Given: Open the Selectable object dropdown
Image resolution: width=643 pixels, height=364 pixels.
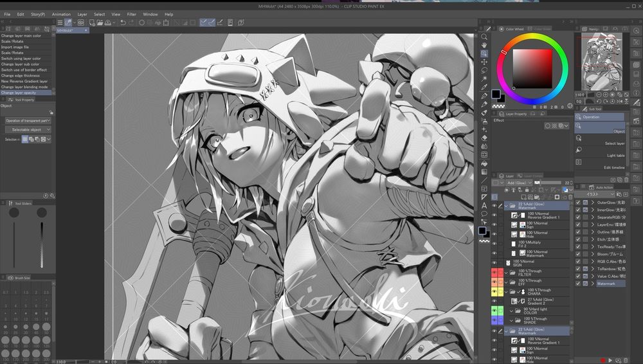Looking at the screenshot, I should click(x=27, y=129).
